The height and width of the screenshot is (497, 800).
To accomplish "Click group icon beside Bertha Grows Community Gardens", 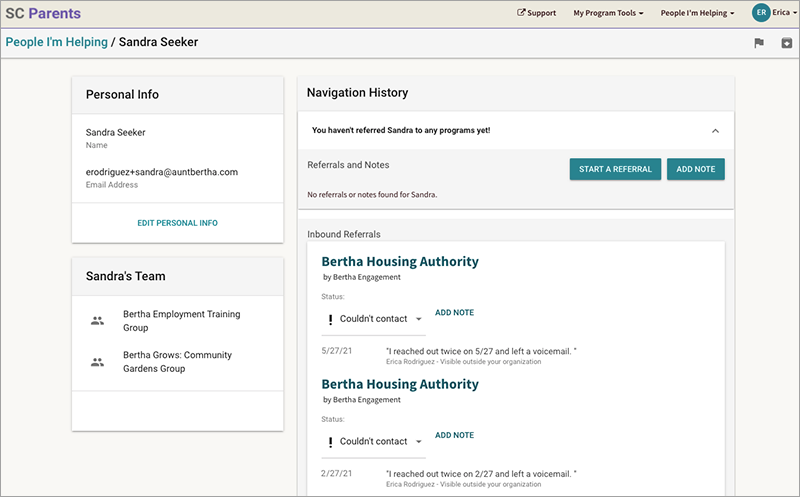I will (x=97, y=362).
